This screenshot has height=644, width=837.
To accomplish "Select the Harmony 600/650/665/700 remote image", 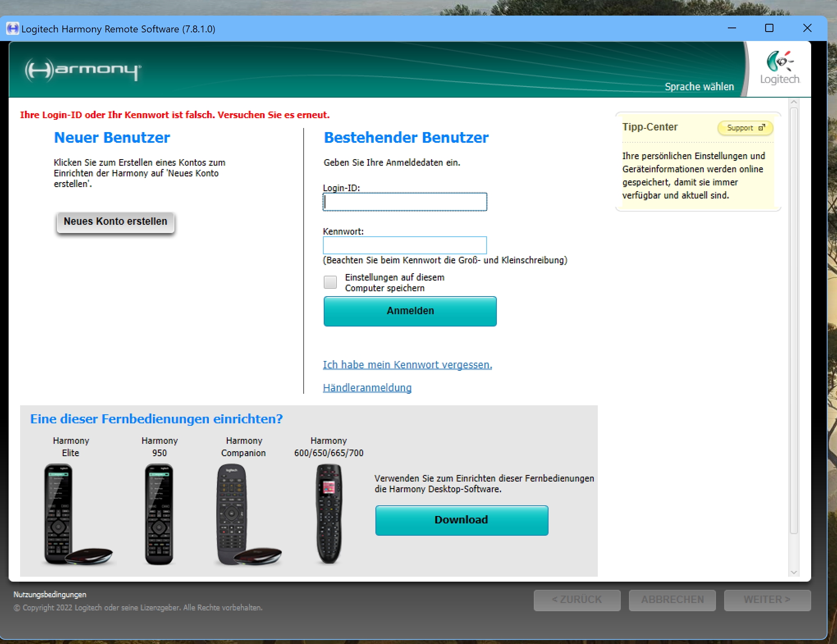I will 329,514.
